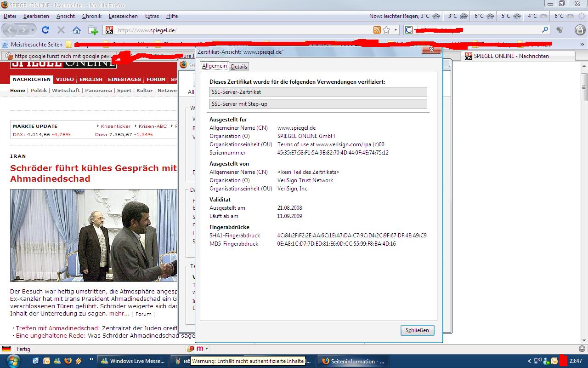Switch to the Details tab of certificate
Viewport: 588px width, 368px height.
(x=239, y=66)
